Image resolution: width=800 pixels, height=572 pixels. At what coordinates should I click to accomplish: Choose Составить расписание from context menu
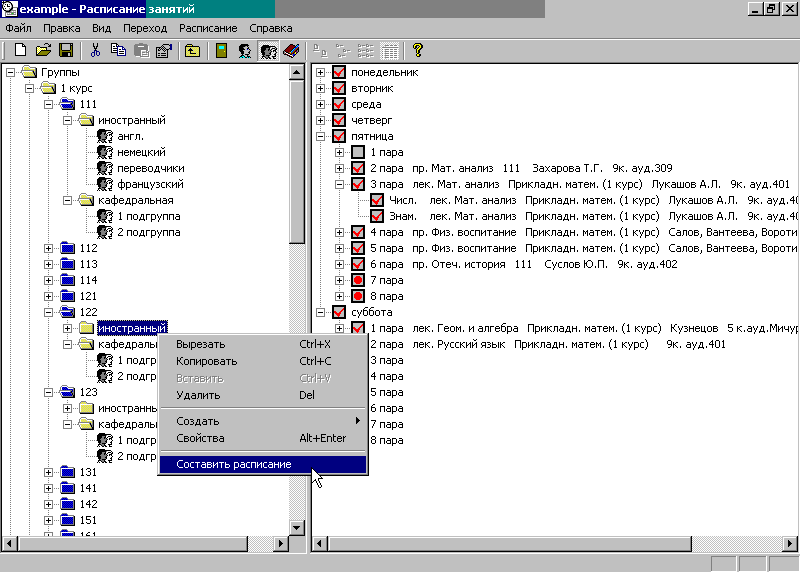pyautogui.click(x=234, y=464)
